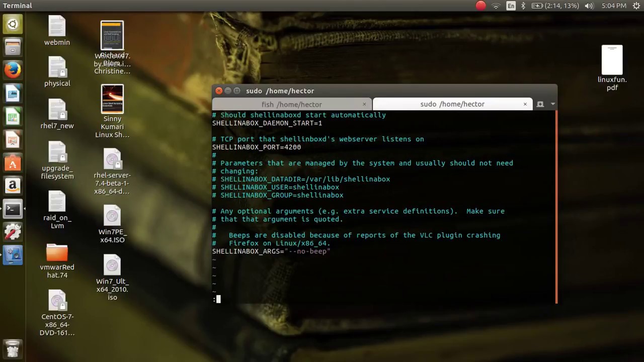
Task: Open LibreOffice Impress from launcher
Action: click(13, 140)
